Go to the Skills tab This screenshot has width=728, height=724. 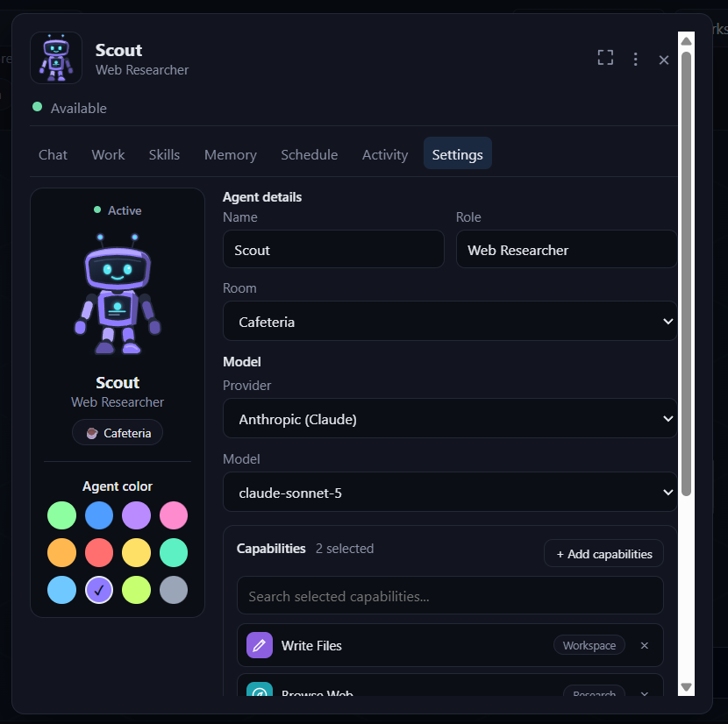click(x=164, y=154)
